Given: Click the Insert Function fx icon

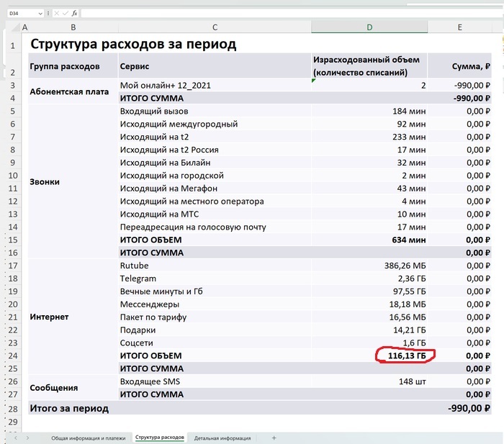Looking at the screenshot, I should click(74, 13).
